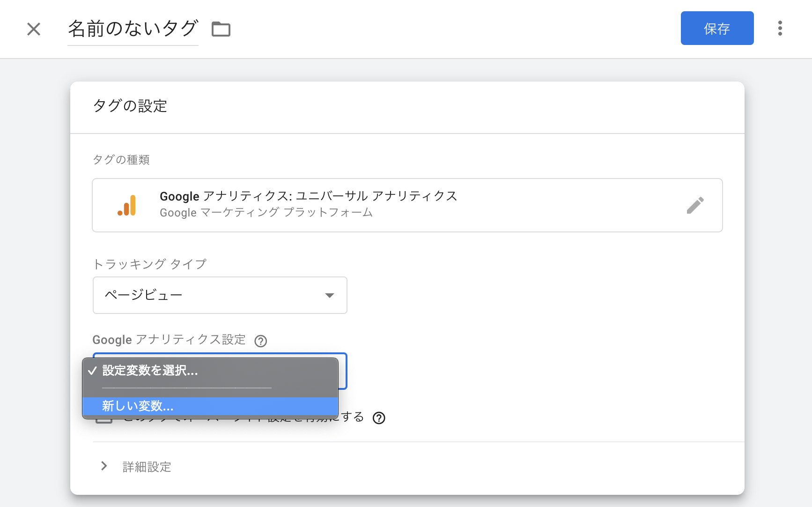Open help for Google アナリティクス設定
Screen dimensions: 812x507
[x=260, y=341]
